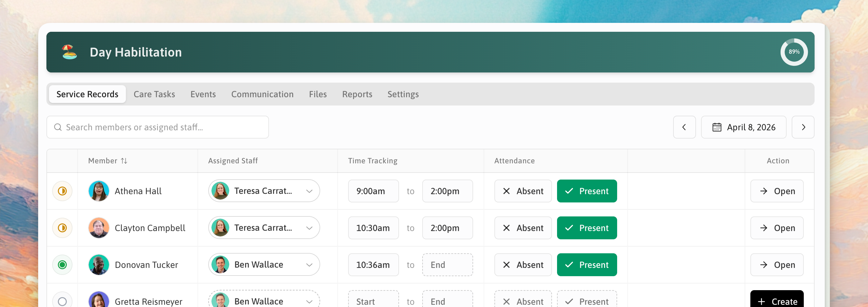Click the 89% completion progress ring
Viewport: 868px width, 307px height.
(x=794, y=52)
